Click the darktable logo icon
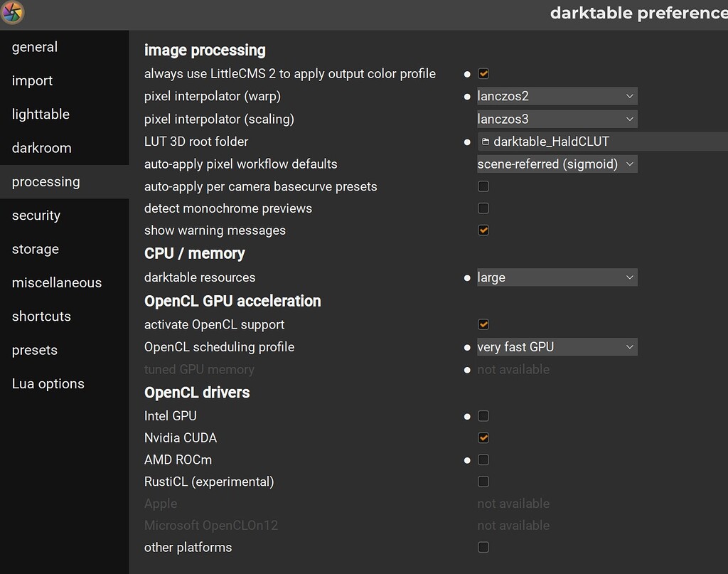Screen dimensions: 728x574 pyautogui.click(x=11, y=13)
